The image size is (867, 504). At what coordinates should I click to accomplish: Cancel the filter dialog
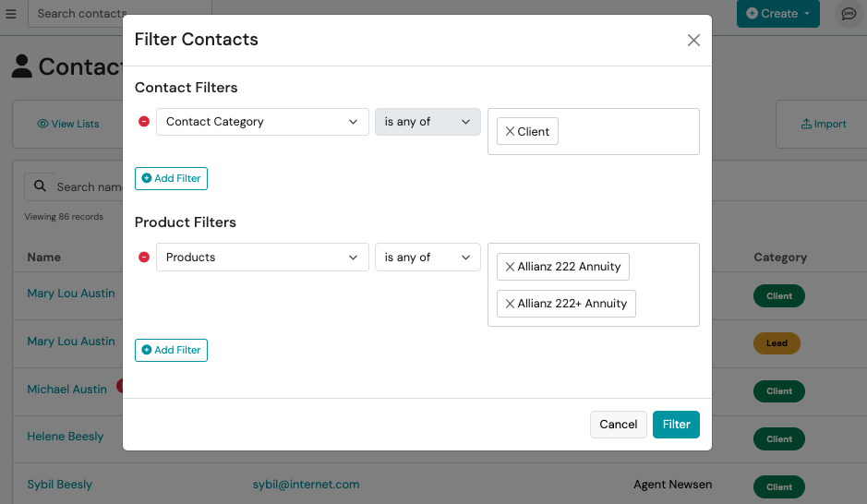coord(619,425)
